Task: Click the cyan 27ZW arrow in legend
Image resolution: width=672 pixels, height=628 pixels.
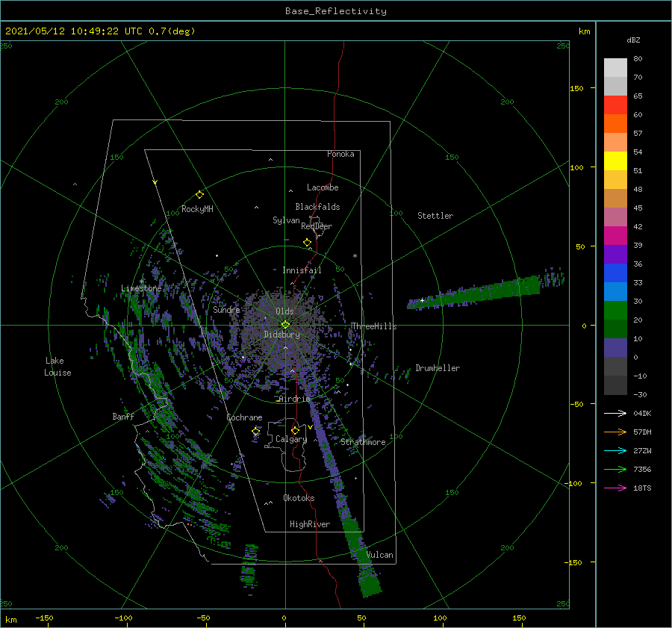Action: (615, 450)
